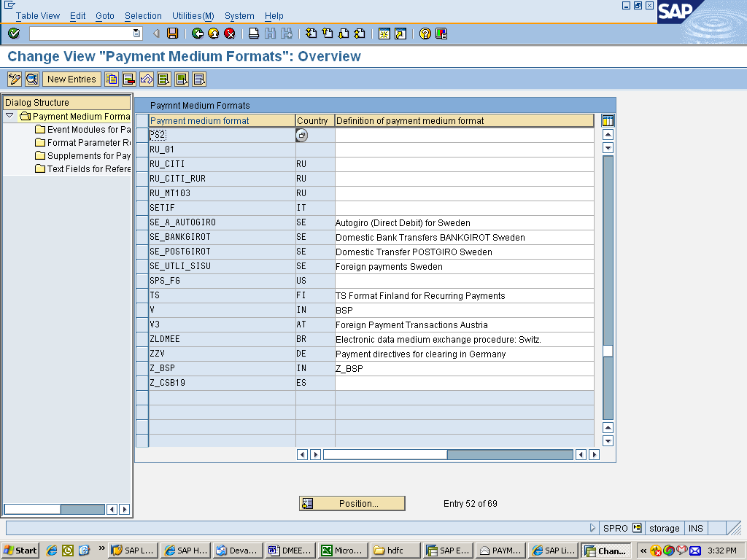Open the Table View menu
Viewport: 747px width, 560px height.
[x=37, y=15]
